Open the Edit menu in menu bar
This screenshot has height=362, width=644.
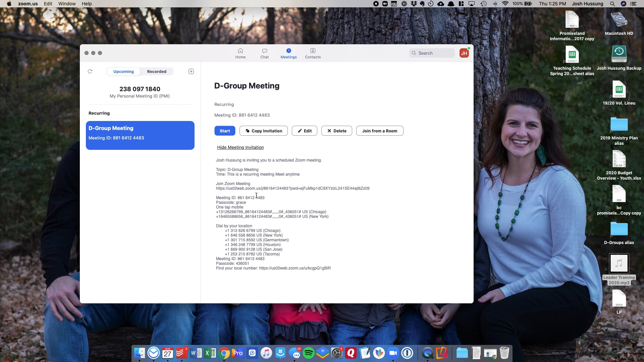[x=48, y=4]
